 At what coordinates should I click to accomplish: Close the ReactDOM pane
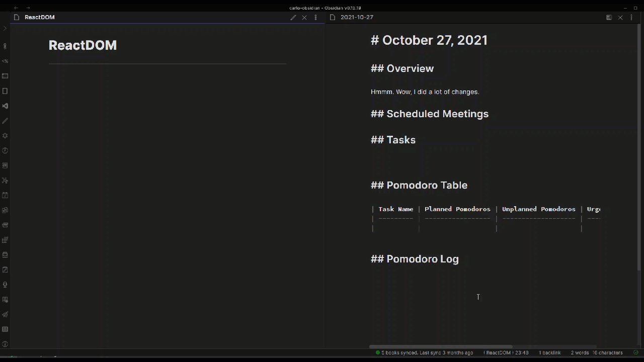tap(304, 17)
